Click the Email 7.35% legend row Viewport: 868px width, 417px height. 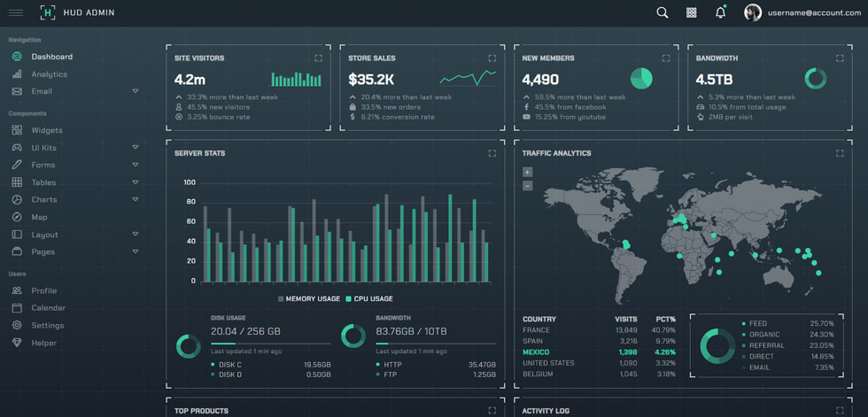[x=787, y=367]
